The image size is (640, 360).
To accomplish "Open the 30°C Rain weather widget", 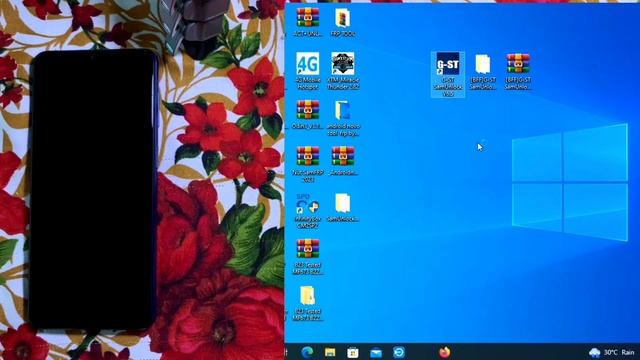I will 611,352.
